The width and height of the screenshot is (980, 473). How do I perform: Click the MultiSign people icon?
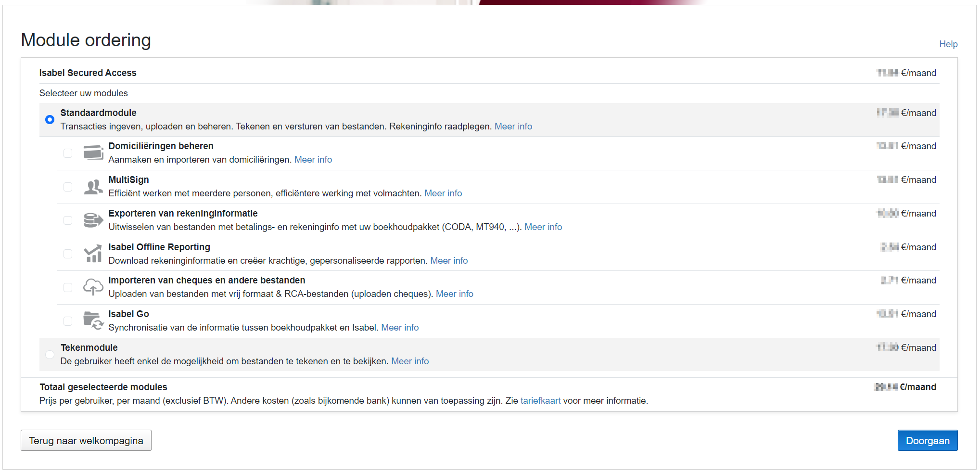tap(93, 187)
